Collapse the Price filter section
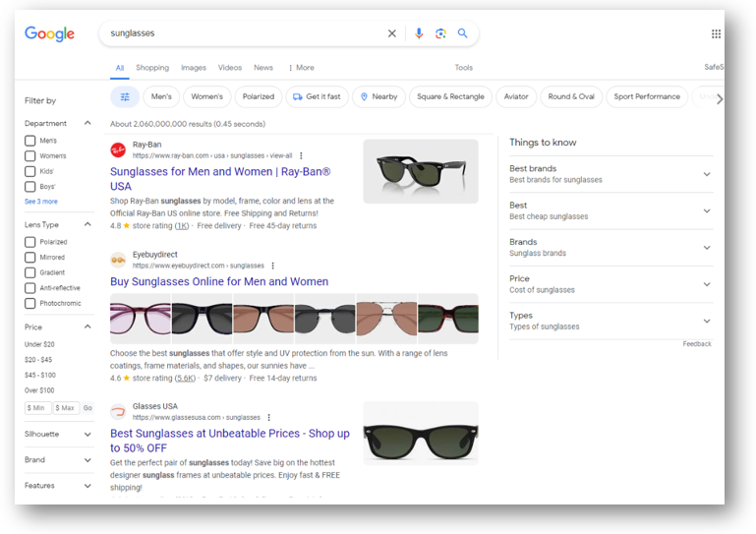 (87, 326)
